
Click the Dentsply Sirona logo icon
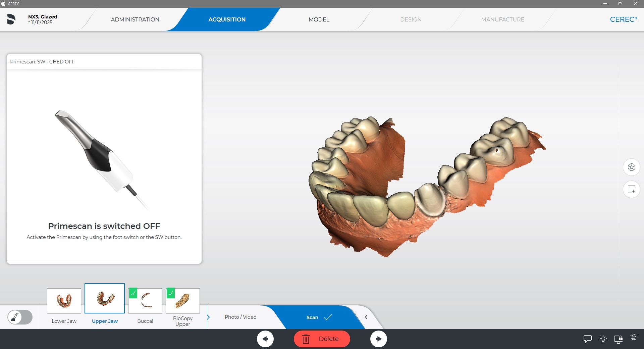tap(11, 19)
